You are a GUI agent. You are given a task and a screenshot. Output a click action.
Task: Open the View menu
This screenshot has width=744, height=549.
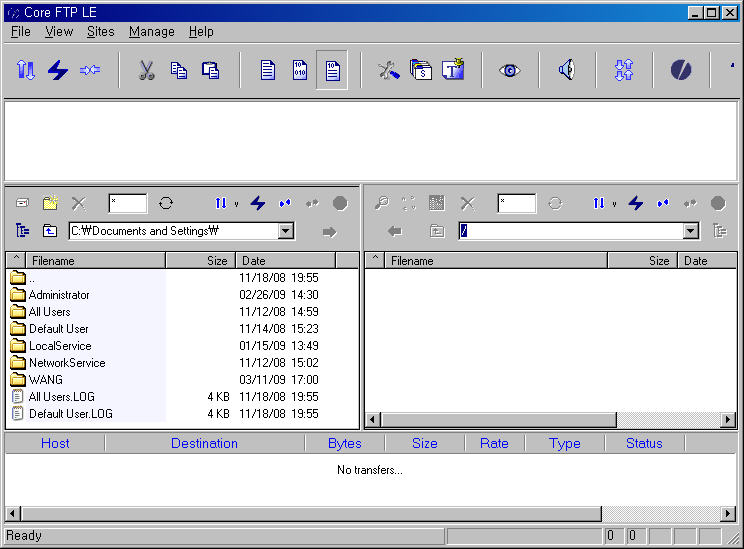click(x=59, y=32)
